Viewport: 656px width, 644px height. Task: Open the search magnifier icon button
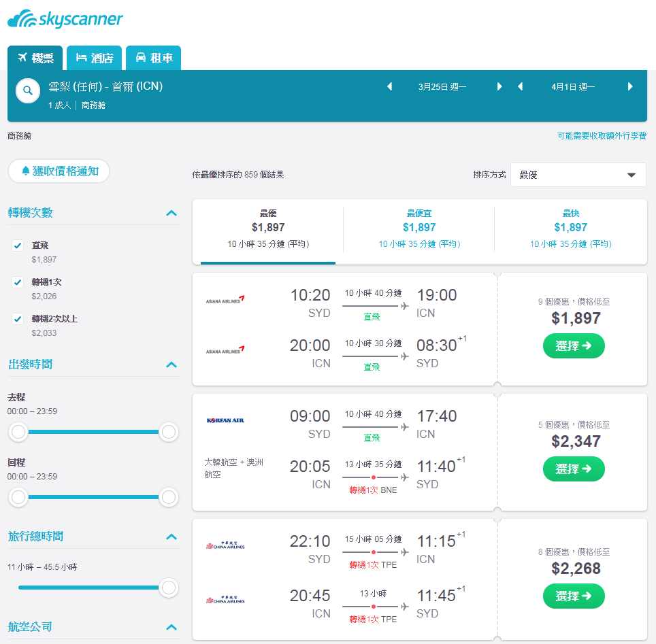coord(28,90)
